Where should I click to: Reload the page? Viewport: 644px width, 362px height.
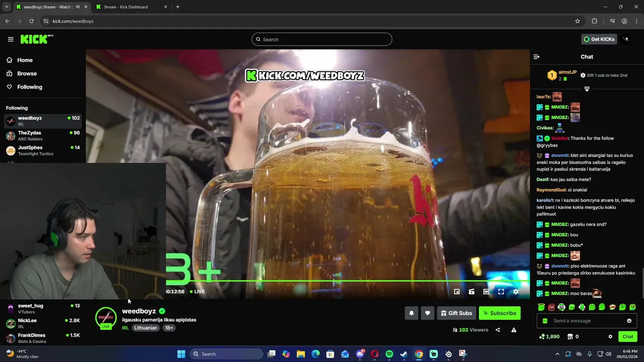(31, 21)
